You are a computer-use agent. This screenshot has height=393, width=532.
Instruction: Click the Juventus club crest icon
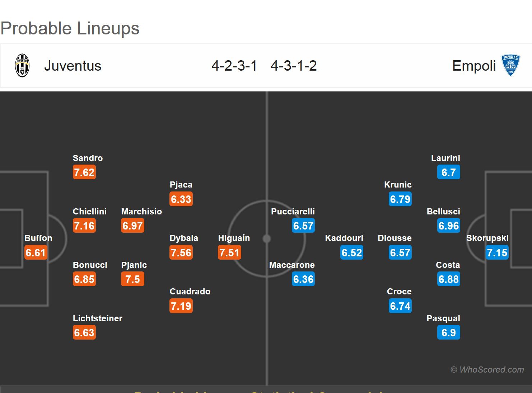22,66
